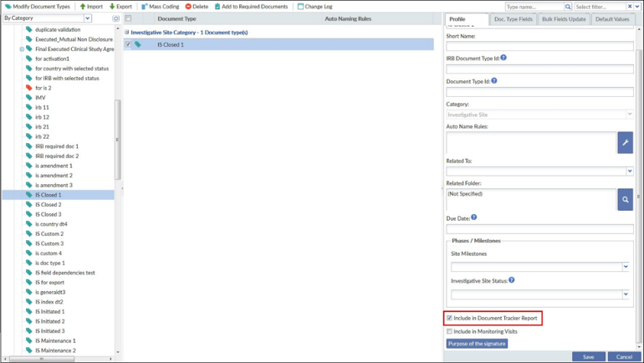Click help icon beside IRB Document Type Id
The image size is (644, 363).
coord(503,58)
